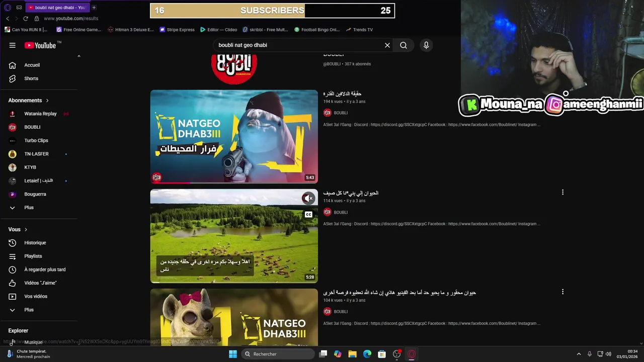Open 'Stripe Express' bookmark
This screenshot has width=644, height=362.
pos(177,30)
